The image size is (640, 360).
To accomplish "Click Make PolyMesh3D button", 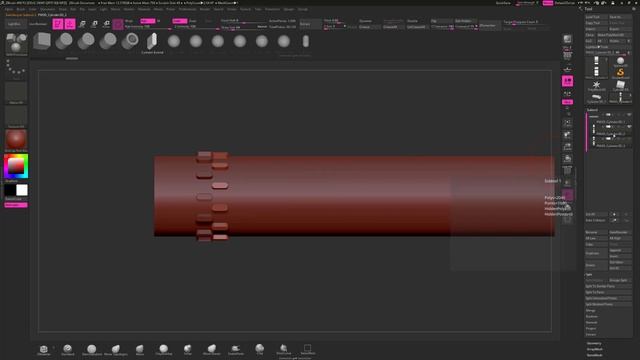I will click(613, 35).
